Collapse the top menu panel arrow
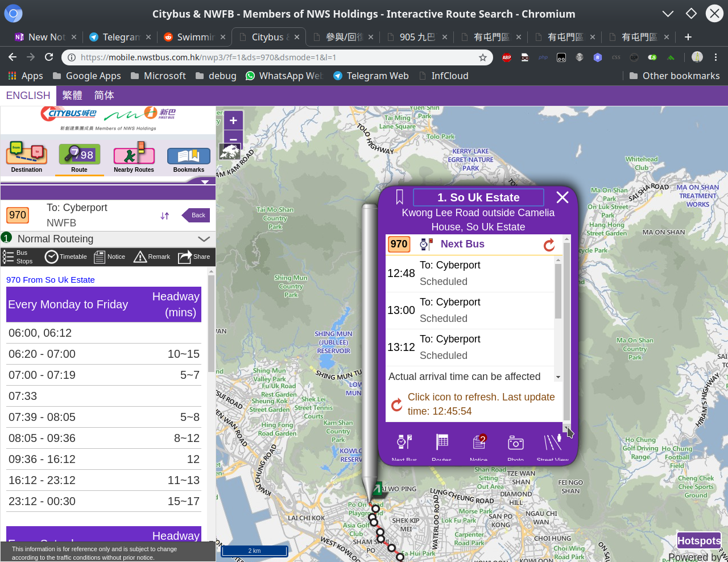Screen dimensions: 728x562 [x=205, y=182]
